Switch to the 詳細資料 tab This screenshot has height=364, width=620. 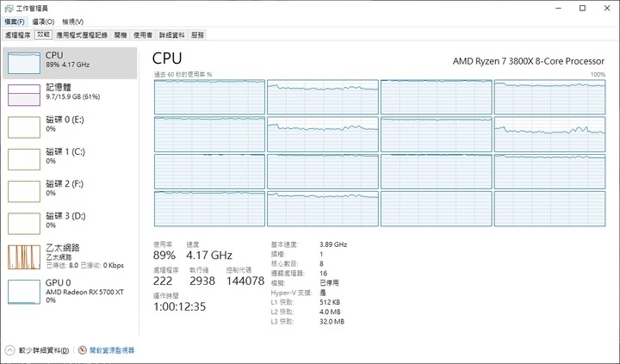pyautogui.click(x=171, y=35)
